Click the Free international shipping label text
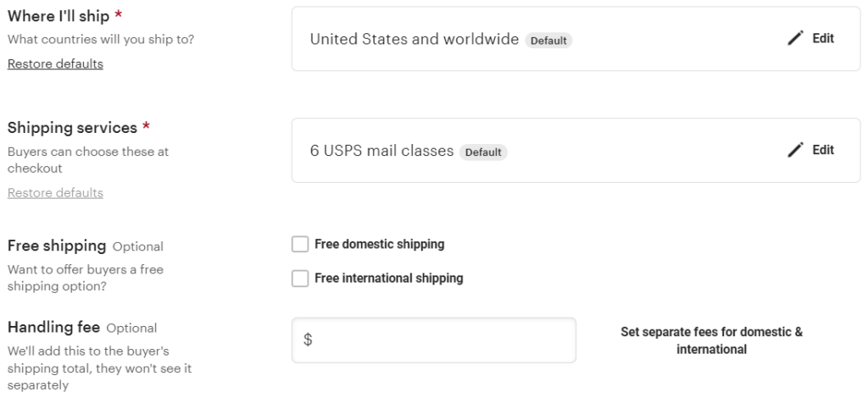 388,279
